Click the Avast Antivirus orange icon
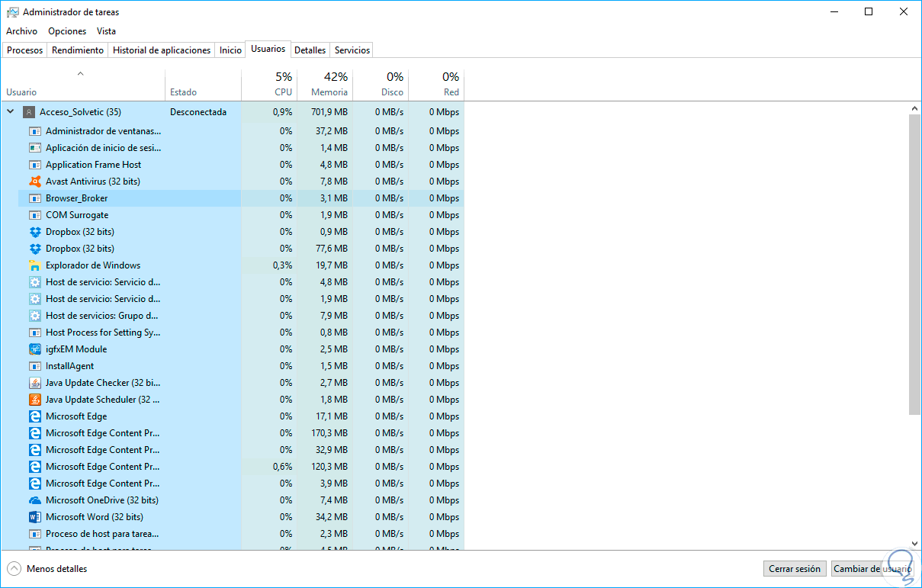The image size is (922, 588). (34, 182)
